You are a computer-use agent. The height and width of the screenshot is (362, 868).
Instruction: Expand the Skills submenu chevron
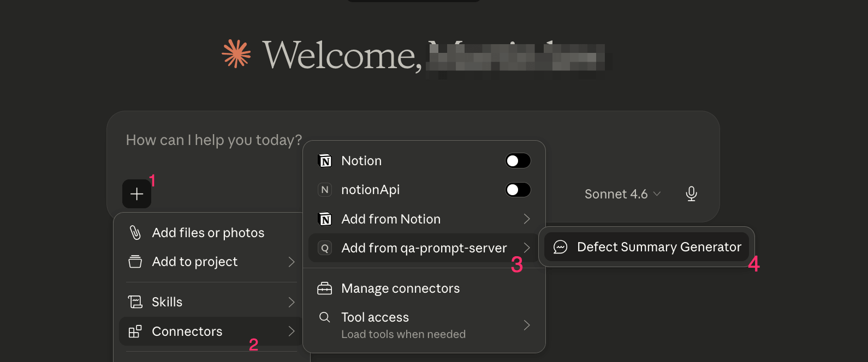click(292, 302)
